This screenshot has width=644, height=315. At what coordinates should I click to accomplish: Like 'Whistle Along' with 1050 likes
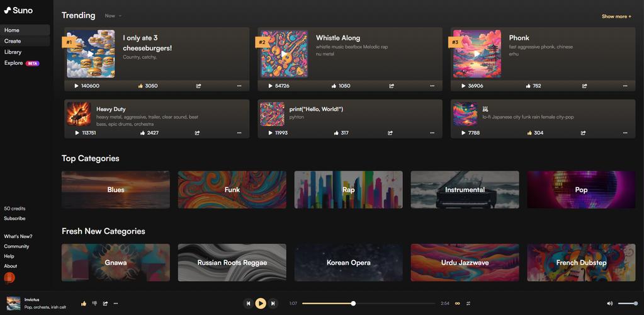coord(334,86)
